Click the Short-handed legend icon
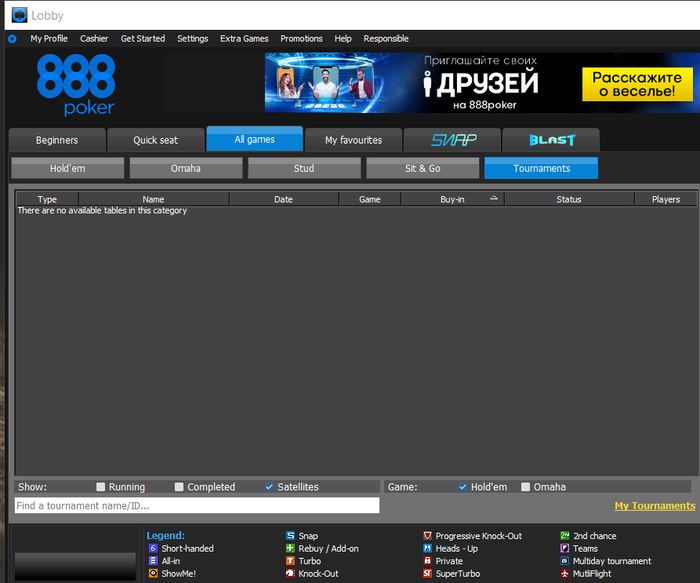The height and width of the screenshot is (583, 700). click(x=153, y=548)
